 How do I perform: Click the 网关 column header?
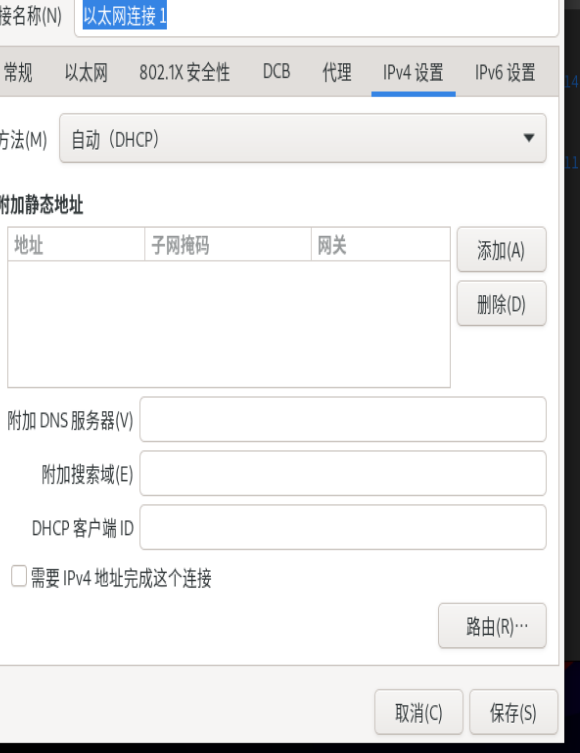point(381,245)
